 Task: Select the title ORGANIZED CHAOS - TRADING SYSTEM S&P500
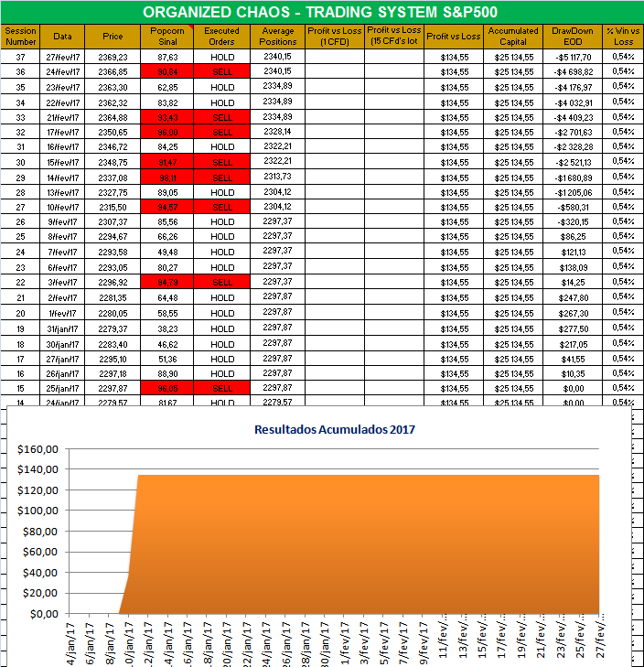click(320, 12)
